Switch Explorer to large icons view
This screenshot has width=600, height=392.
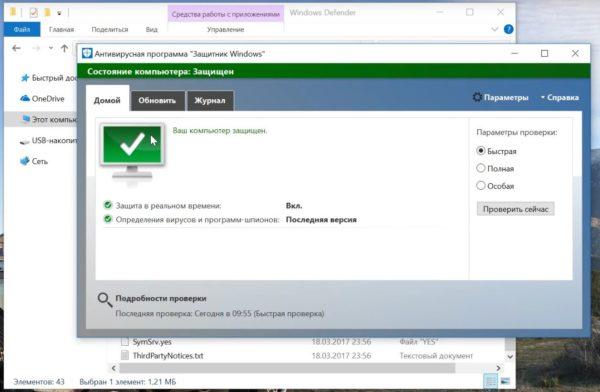[505, 381]
